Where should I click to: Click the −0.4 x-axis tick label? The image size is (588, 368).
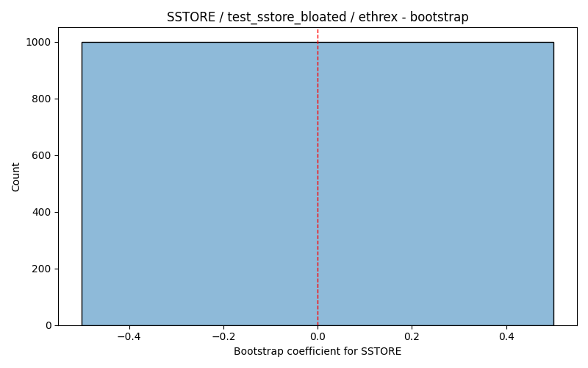[129, 336]
